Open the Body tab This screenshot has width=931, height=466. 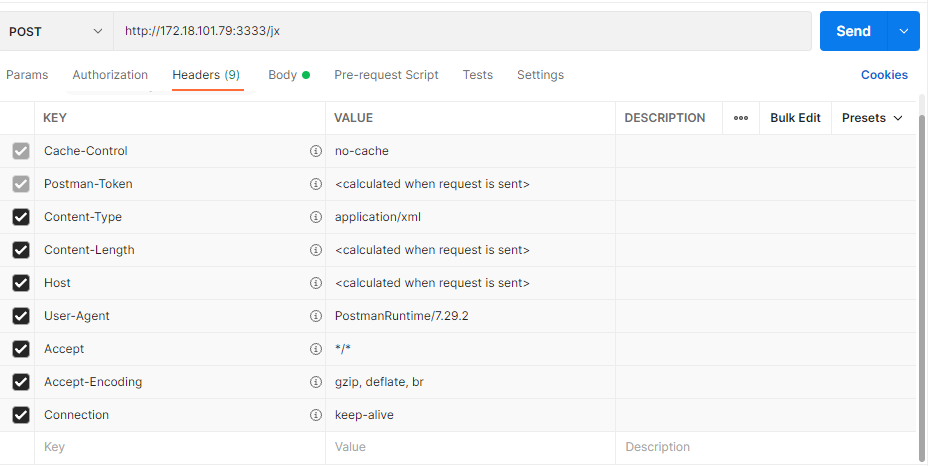click(x=289, y=75)
